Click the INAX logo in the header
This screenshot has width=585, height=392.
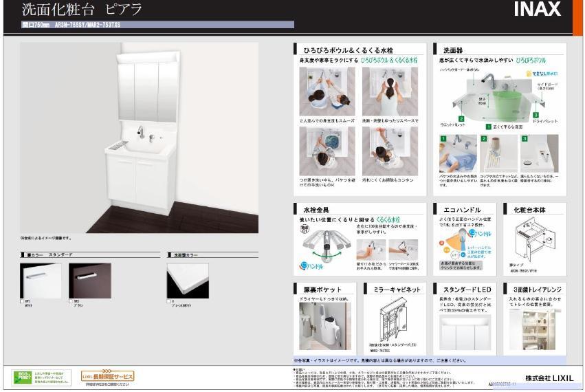pos(538,9)
